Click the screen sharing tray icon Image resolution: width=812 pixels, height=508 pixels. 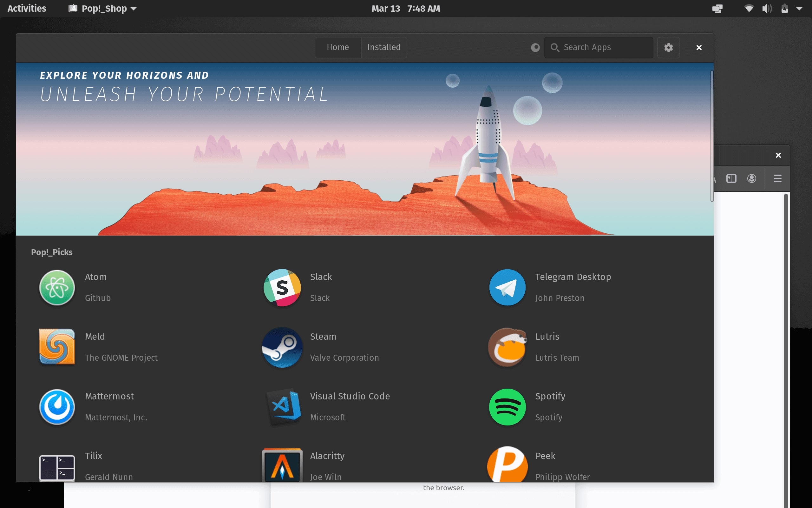(x=717, y=8)
